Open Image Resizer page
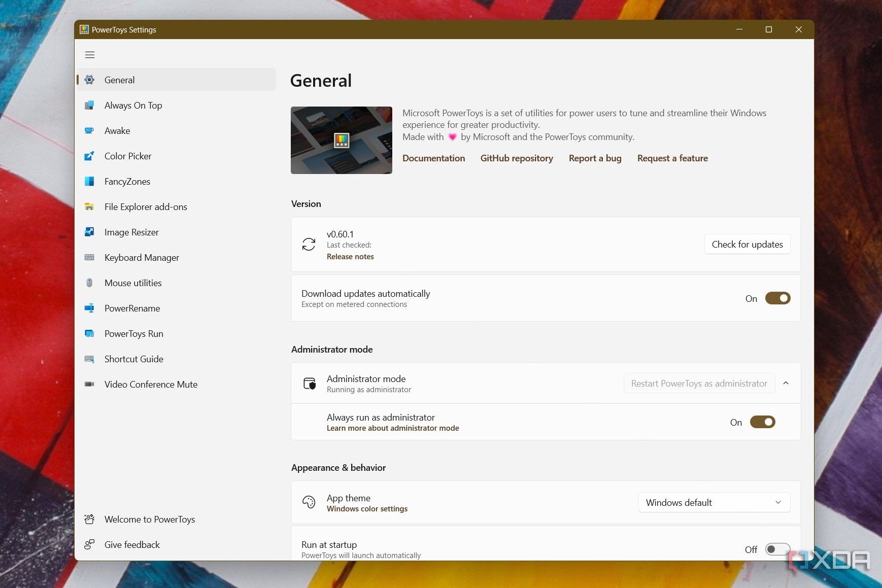 pos(176,232)
